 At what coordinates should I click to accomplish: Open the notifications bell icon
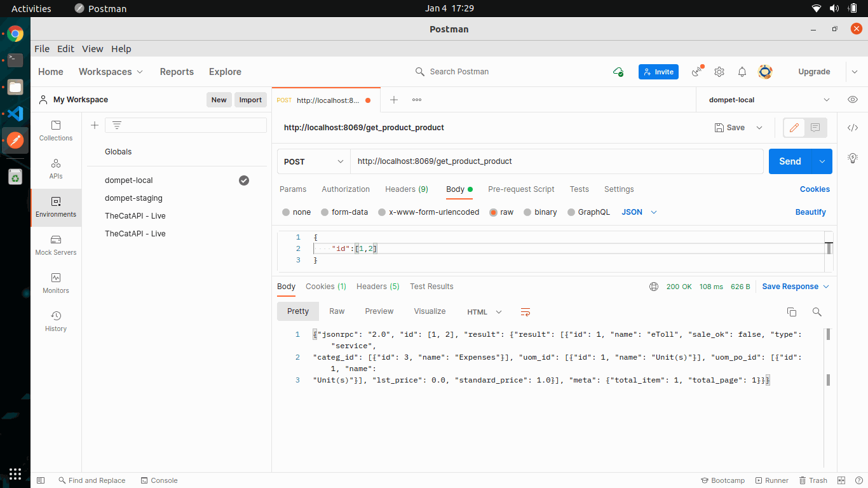[742, 72]
